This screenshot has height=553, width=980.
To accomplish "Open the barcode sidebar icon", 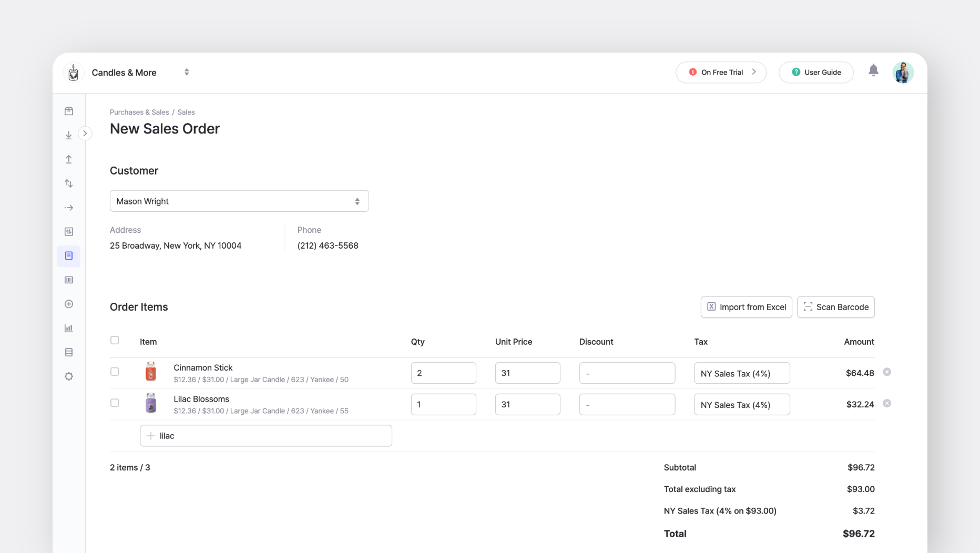I will (x=68, y=280).
